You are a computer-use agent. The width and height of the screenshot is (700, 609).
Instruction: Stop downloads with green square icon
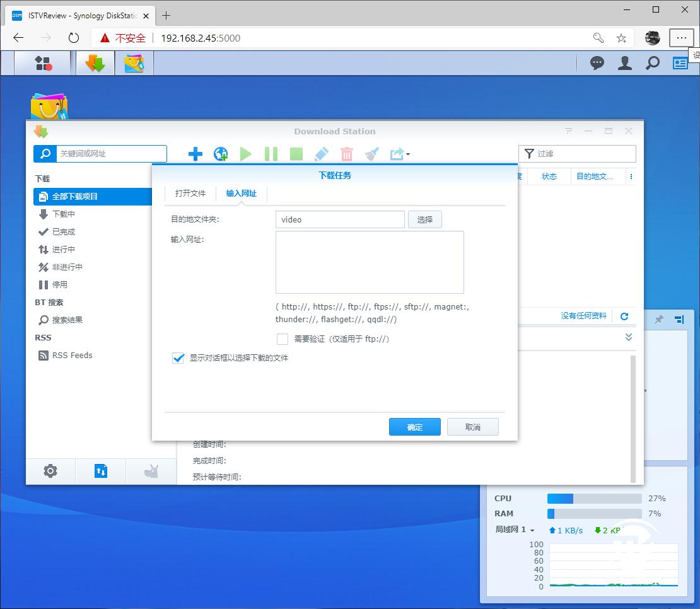tap(296, 154)
